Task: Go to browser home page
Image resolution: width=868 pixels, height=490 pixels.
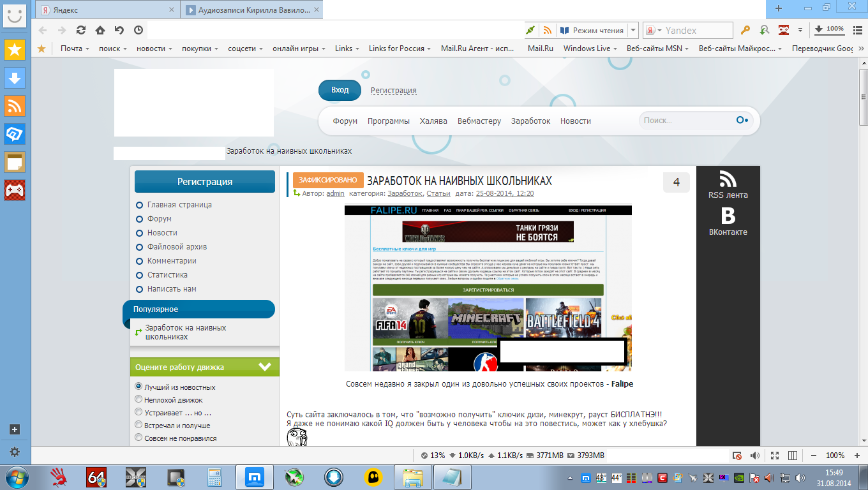Action: (x=100, y=30)
